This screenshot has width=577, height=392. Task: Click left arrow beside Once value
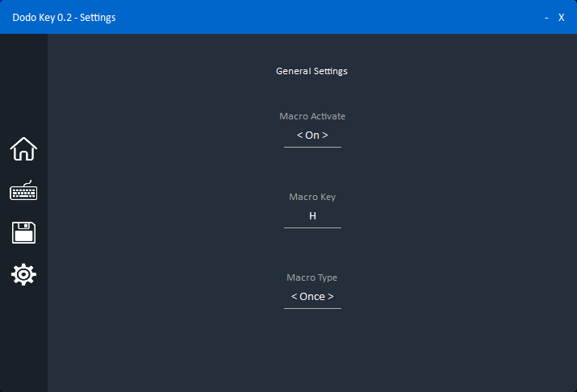click(294, 296)
